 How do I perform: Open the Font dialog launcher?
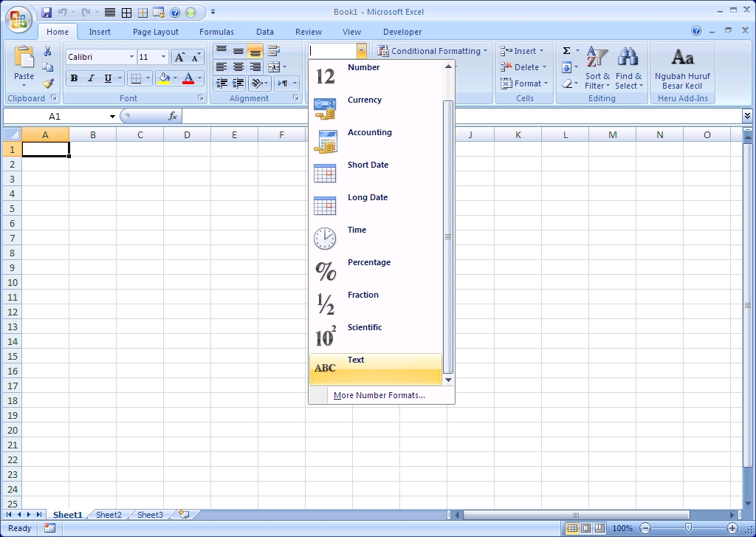[200, 98]
